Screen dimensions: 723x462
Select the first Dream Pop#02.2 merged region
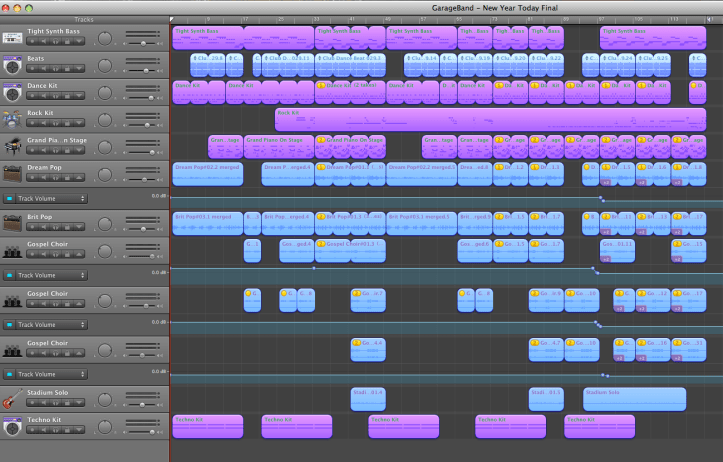pos(207,174)
